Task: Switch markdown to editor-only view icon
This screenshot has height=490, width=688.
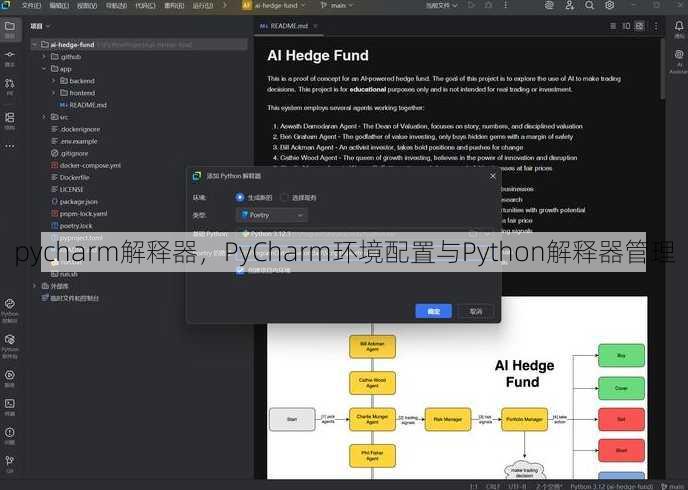Action: tap(613, 26)
